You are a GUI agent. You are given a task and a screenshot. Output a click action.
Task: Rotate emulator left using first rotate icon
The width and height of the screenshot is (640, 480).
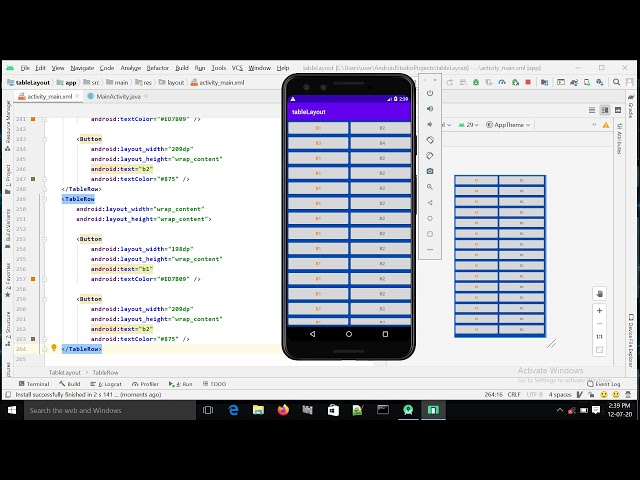(430, 140)
